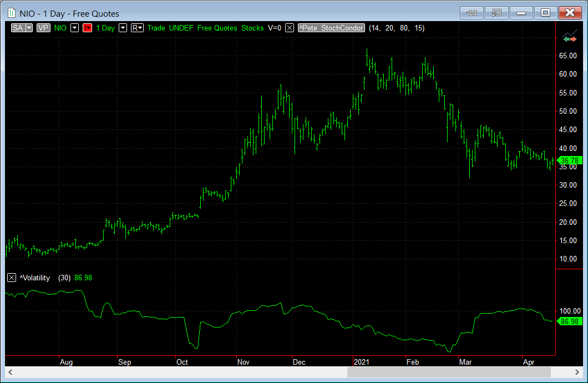Remove the Volatility study with X box
The image size is (588, 383).
coord(12,278)
